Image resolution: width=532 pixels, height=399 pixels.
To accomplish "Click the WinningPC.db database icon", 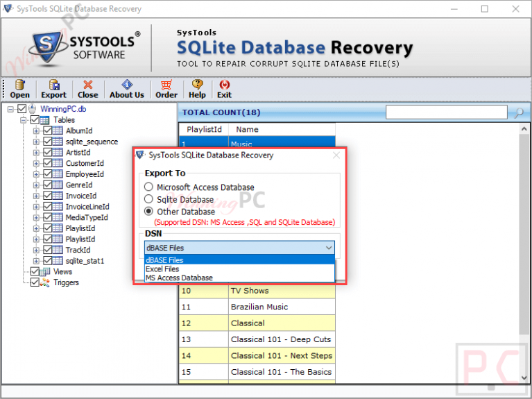I will pos(32,109).
